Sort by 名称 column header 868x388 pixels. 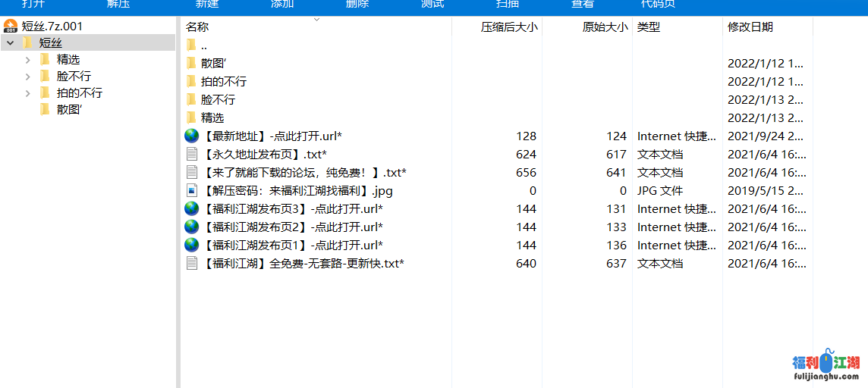[x=197, y=27]
